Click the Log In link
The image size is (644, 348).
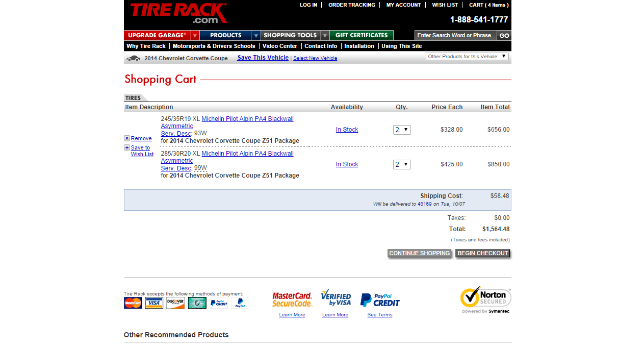click(308, 5)
